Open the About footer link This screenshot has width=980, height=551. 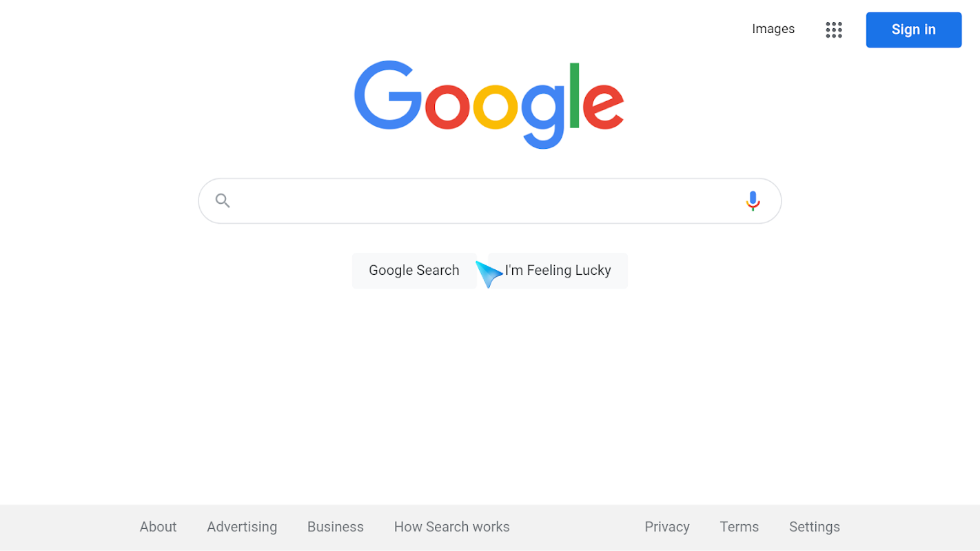[x=158, y=527]
